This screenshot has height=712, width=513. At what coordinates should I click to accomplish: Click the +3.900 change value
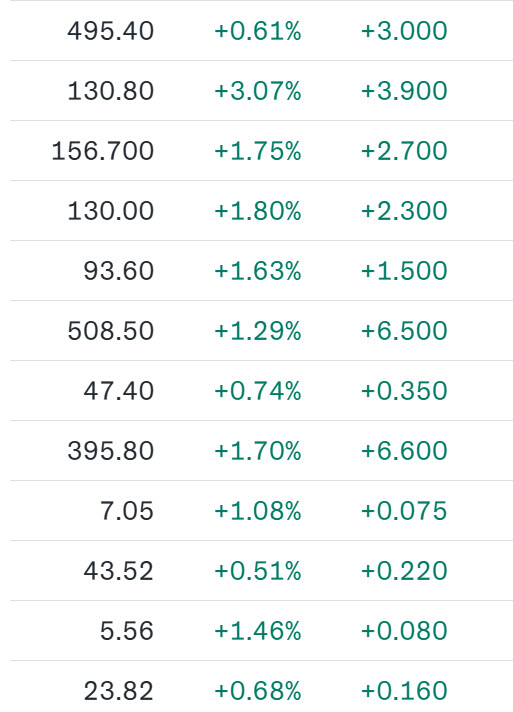(x=404, y=91)
